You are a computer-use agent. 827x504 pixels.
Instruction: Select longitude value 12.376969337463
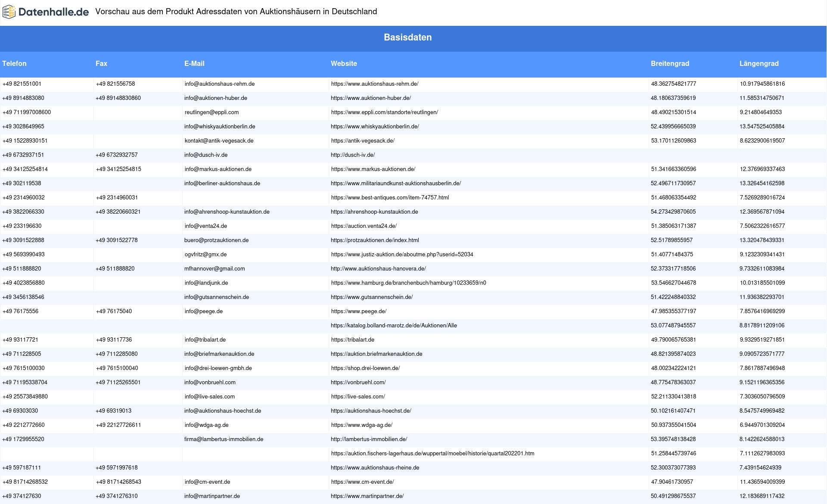tap(762, 169)
